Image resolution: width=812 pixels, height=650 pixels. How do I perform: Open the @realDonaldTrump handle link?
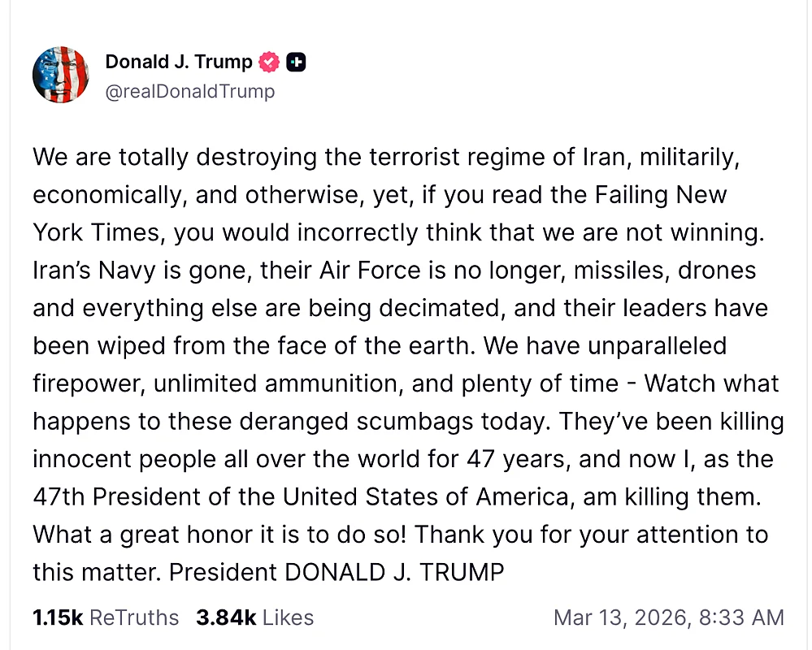pyautogui.click(x=191, y=91)
